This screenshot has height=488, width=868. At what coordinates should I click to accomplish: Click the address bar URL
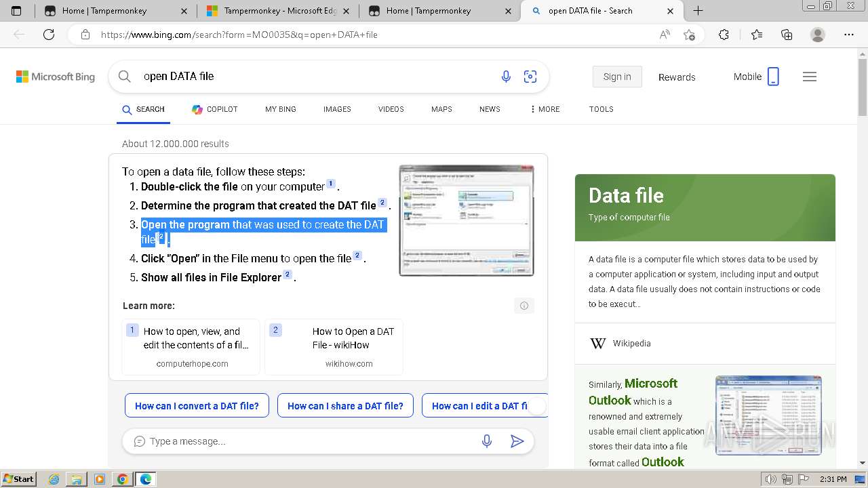(239, 35)
